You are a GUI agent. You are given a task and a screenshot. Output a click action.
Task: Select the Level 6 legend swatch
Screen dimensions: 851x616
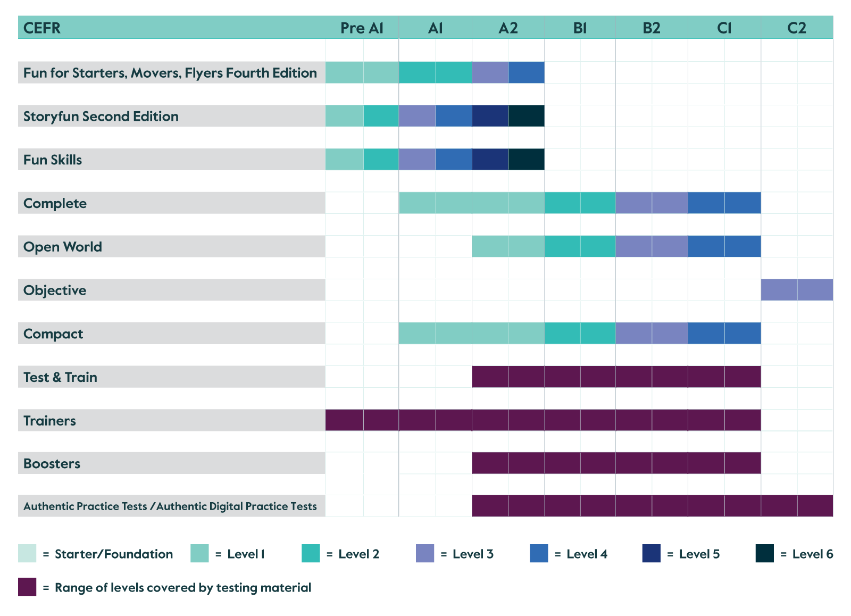pyautogui.click(x=765, y=553)
